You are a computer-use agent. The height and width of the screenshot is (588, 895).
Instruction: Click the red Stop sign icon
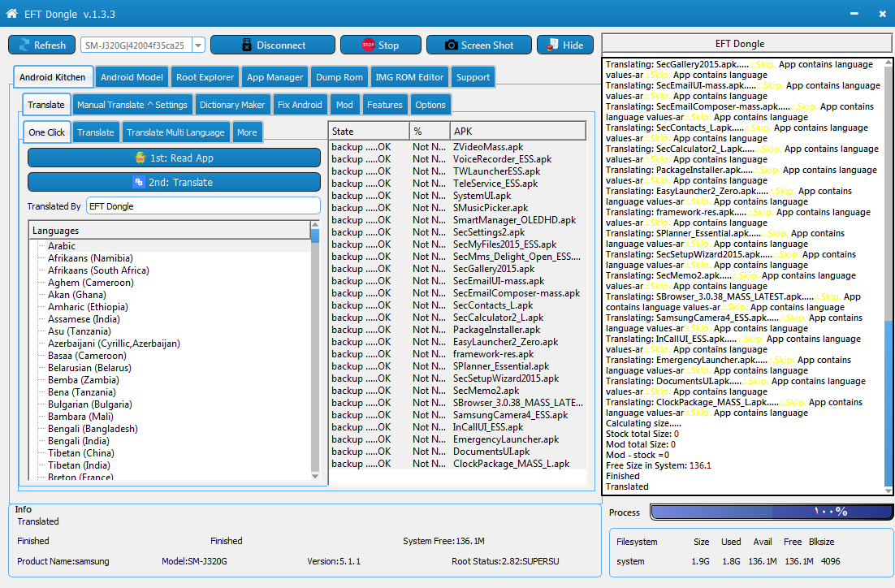click(368, 45)
